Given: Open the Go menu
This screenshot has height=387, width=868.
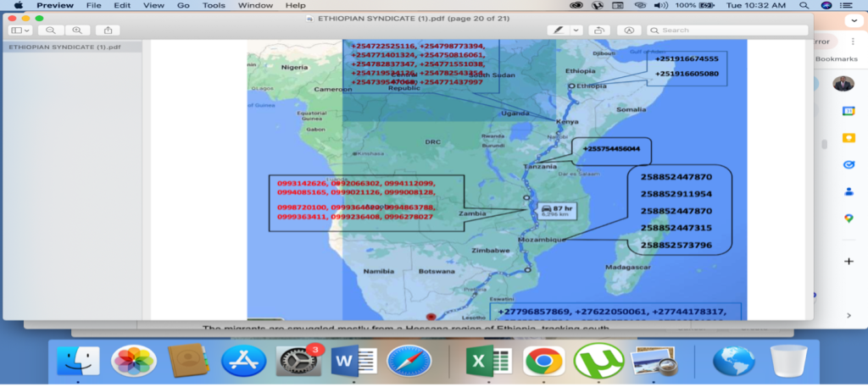Looking at the screenshot, I should point(185,5).
